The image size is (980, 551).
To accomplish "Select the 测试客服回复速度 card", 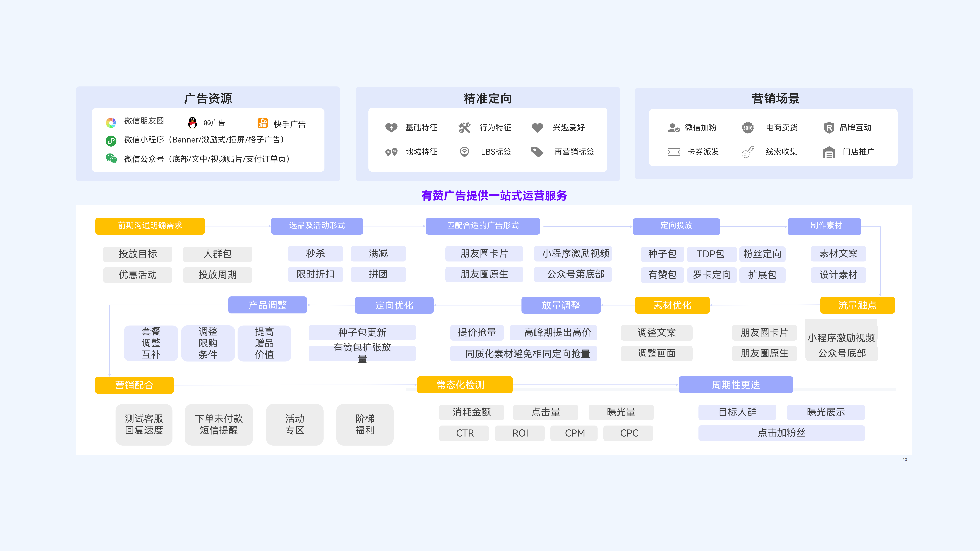I will coord(144,425).
